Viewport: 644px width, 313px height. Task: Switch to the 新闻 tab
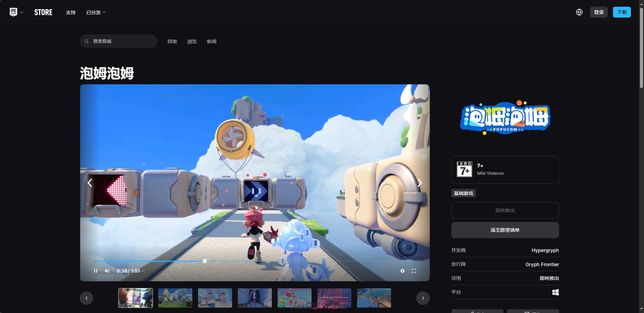click(x=212, y=41)
